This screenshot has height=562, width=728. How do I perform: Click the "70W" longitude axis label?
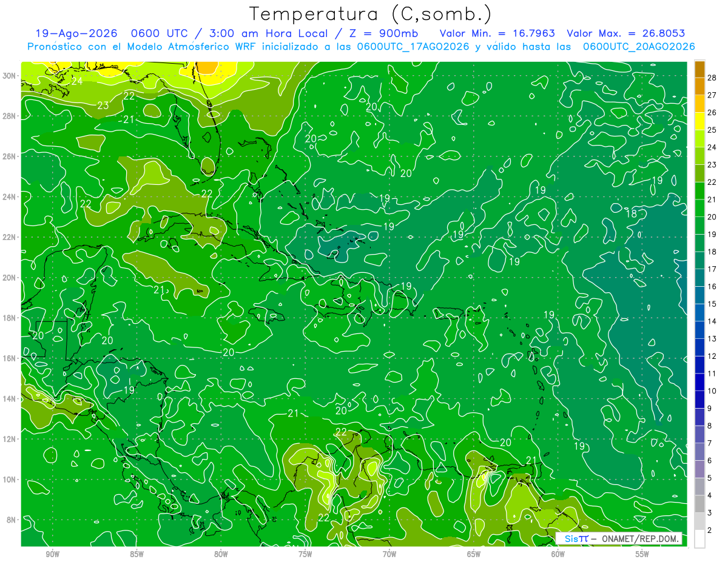[389, 554]
